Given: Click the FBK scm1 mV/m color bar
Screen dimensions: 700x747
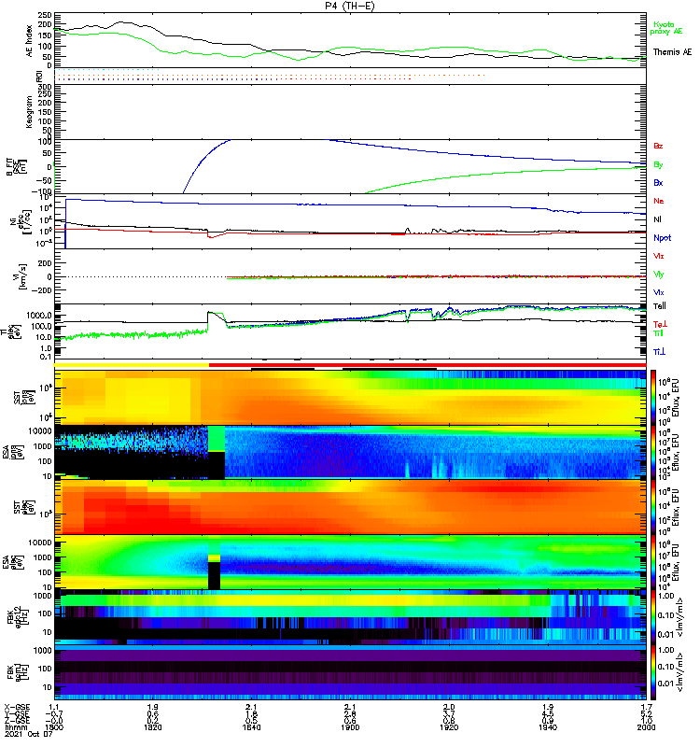Looking at the screenshot, I should [653, 672].
